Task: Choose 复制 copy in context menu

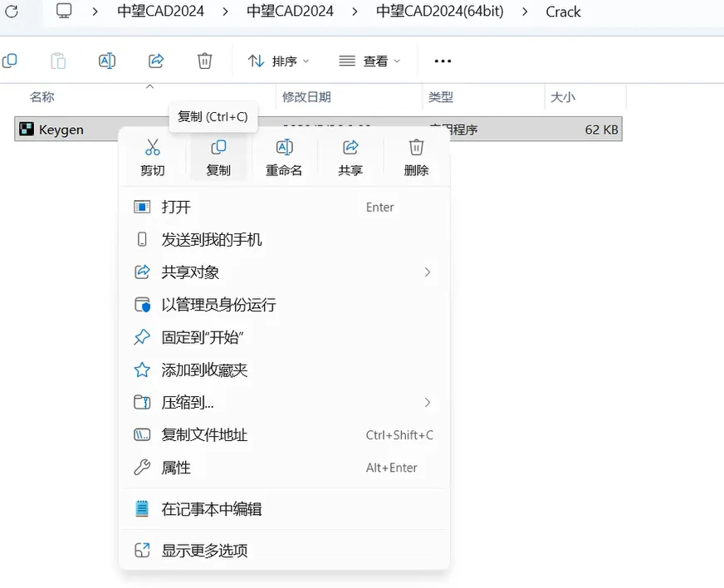Action: pyautogui.click(x=218, y=158)
